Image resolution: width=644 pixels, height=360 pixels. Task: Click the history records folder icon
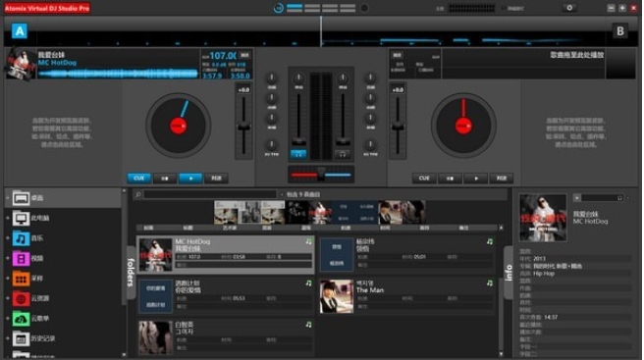coord(21,338)
